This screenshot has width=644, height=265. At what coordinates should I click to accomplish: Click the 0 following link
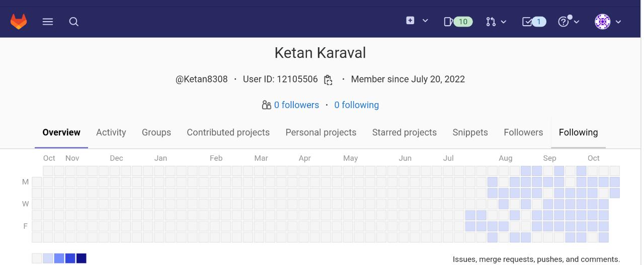click(x=357, y=105)
